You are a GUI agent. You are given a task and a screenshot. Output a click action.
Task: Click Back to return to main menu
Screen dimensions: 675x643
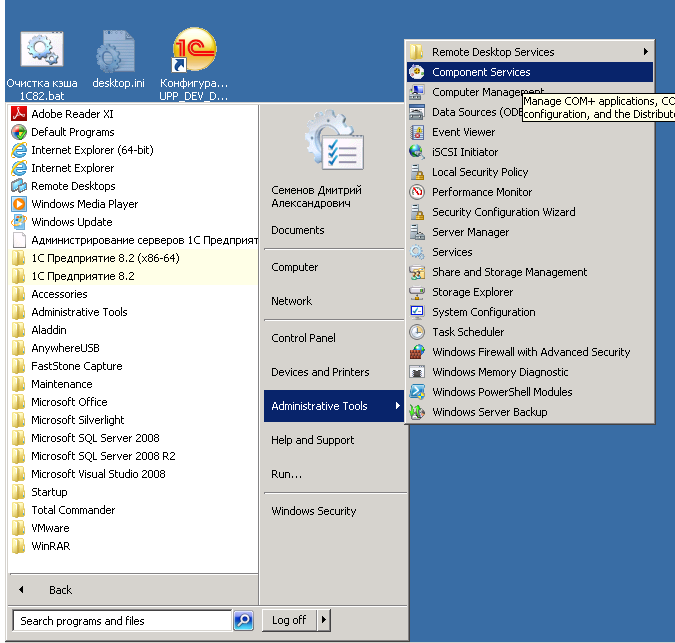click(60, 590)
